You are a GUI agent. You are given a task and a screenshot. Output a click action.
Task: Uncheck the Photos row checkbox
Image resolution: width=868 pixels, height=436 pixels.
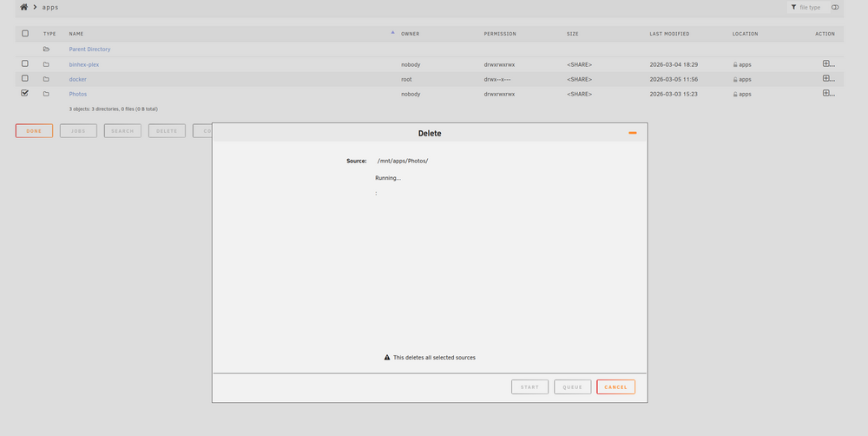25,93
